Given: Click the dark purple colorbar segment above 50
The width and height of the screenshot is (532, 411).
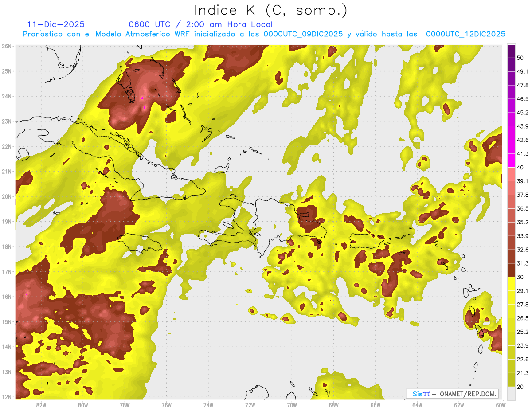Looking at the screenshot, I should (511, 51).
